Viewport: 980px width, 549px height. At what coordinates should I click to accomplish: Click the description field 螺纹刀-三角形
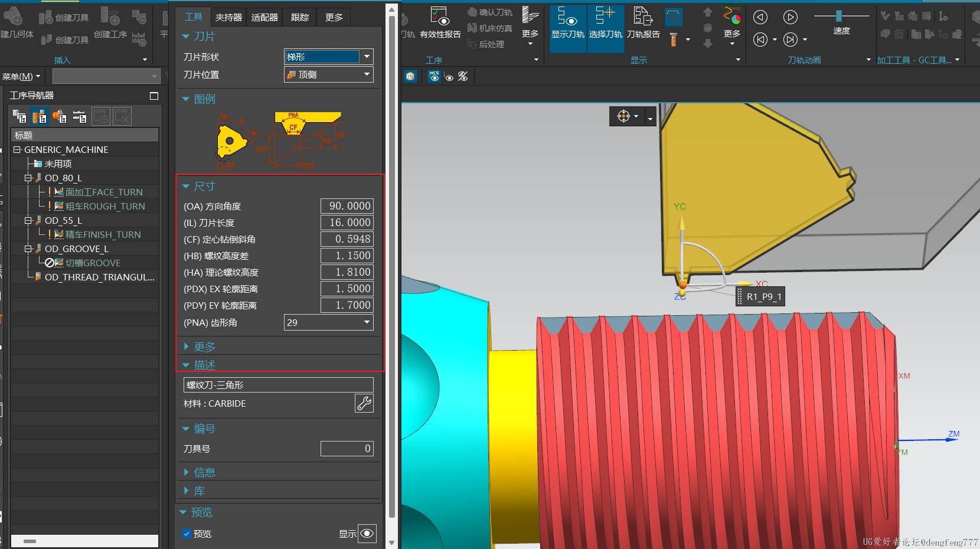point(278,385)
